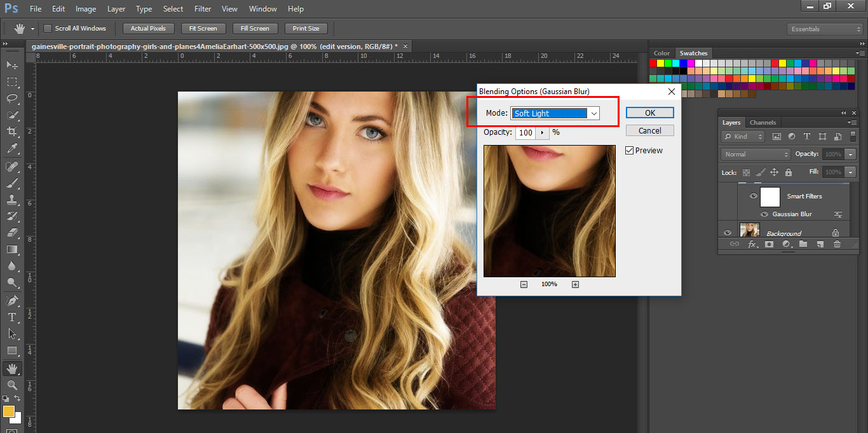
Task: Open the Filter menu
Action: pyautogui.click(x=202, y=8)
